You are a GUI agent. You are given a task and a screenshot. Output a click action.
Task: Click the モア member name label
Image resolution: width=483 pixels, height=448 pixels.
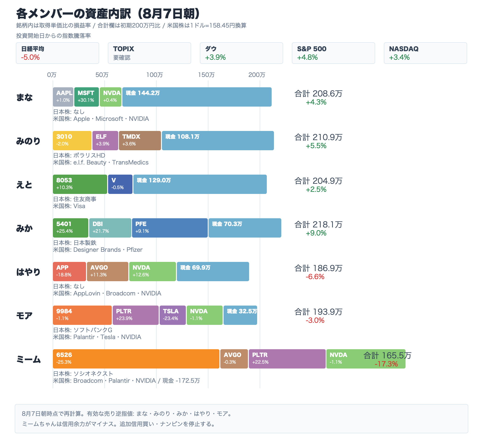[x=24, y=315]
